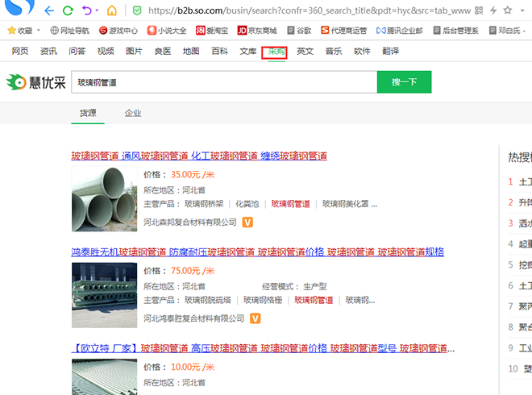
Task: Open company 河北鸿泰胜复合材料有限公司
Action: 193,318
